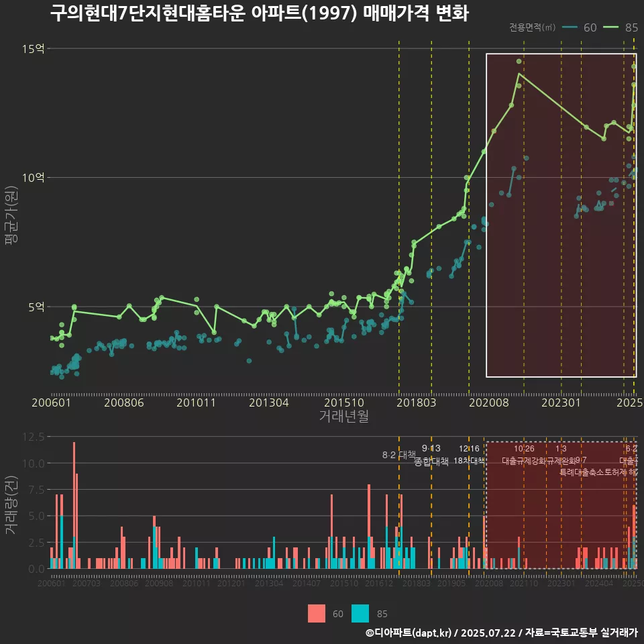
Task: Click 200806 on the price chart x-axis
Action: point(124,402)
